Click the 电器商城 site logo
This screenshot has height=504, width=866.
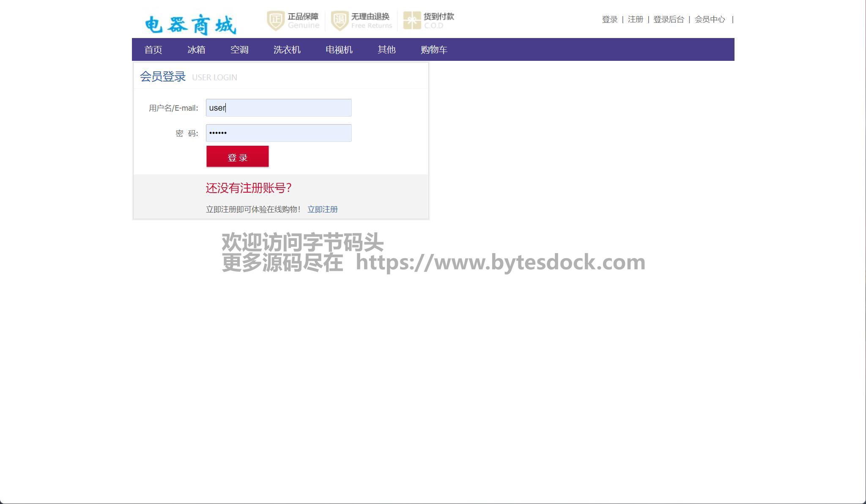click(190, 25)
